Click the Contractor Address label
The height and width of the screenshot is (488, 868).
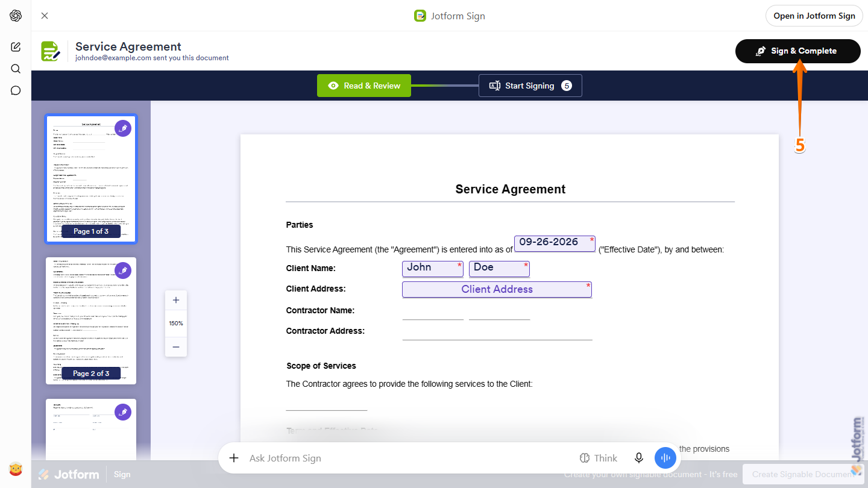325,331
